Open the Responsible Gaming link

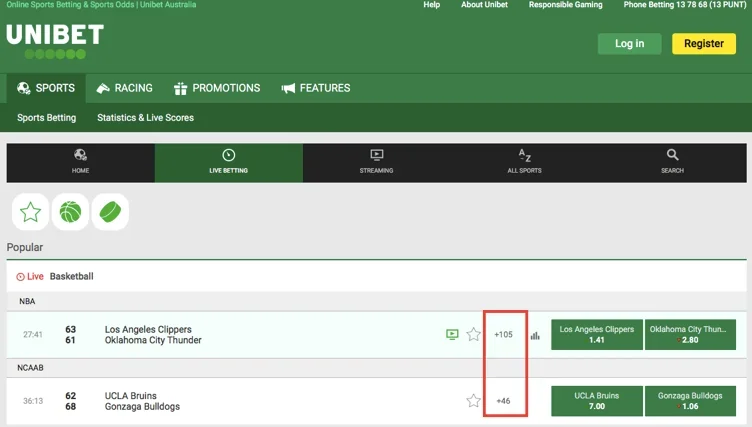point(565,5)
